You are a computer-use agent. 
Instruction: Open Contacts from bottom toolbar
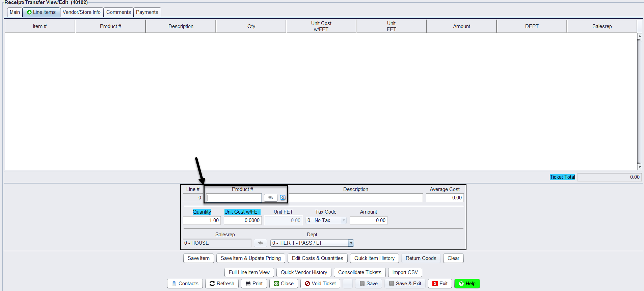(185, 284)
